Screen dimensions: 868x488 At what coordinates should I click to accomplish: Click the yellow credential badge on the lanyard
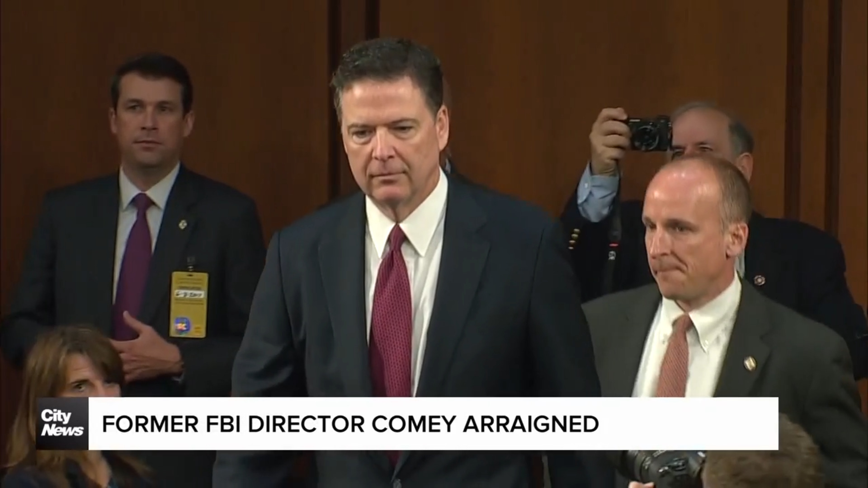(189, 304)
